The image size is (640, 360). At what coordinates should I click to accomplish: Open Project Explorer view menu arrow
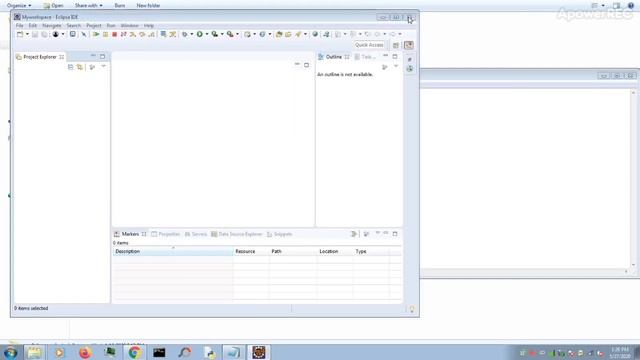(104, 67)
